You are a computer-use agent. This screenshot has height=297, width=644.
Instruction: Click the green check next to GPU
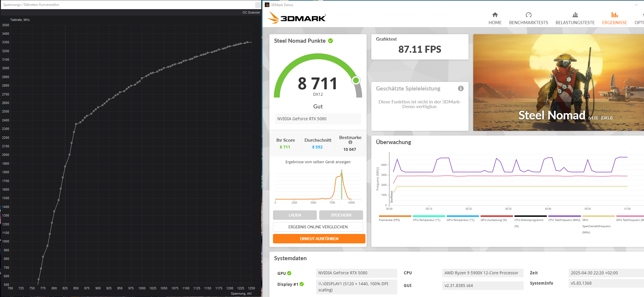tap(289, 273)
